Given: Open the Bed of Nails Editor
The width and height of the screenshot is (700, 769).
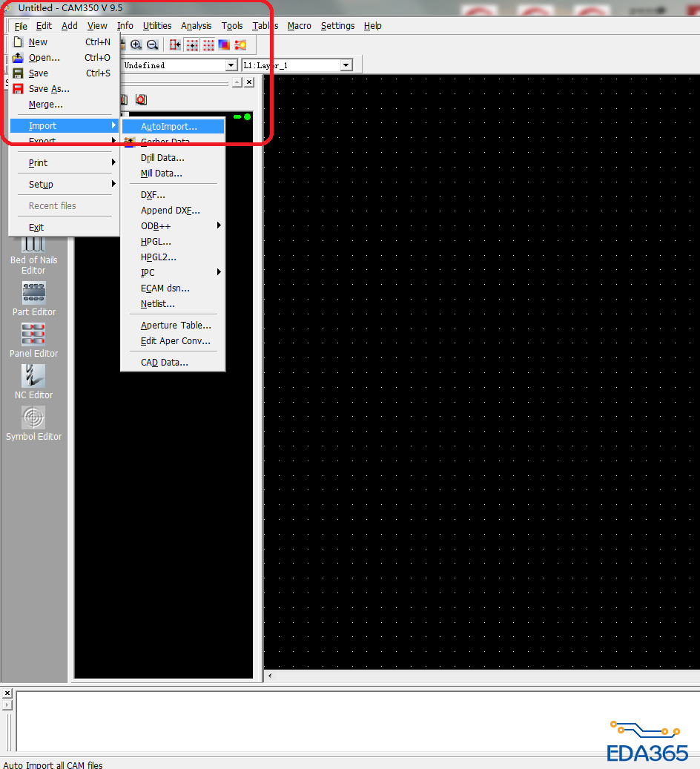Looking at the screenshot, I should (34, 257).
